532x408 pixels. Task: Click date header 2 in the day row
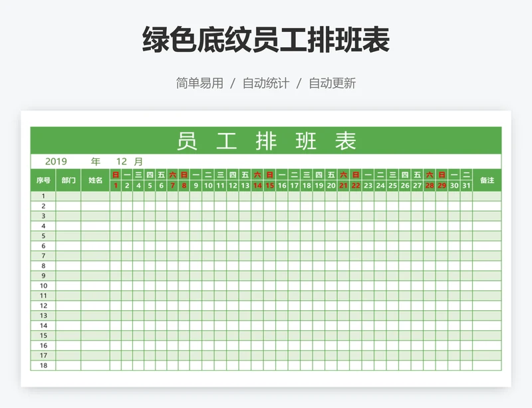click(127, 186)
